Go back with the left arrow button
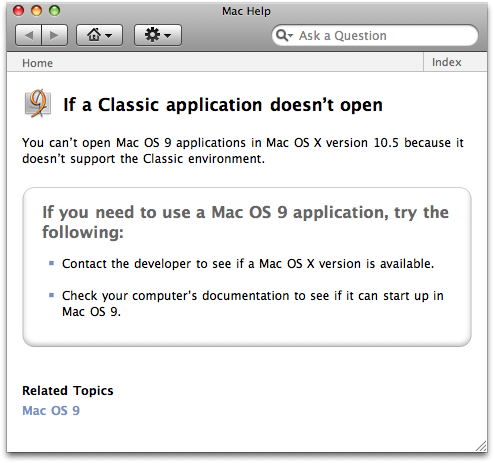Screen dimensions: 494x463 click(x=29, y=35)
